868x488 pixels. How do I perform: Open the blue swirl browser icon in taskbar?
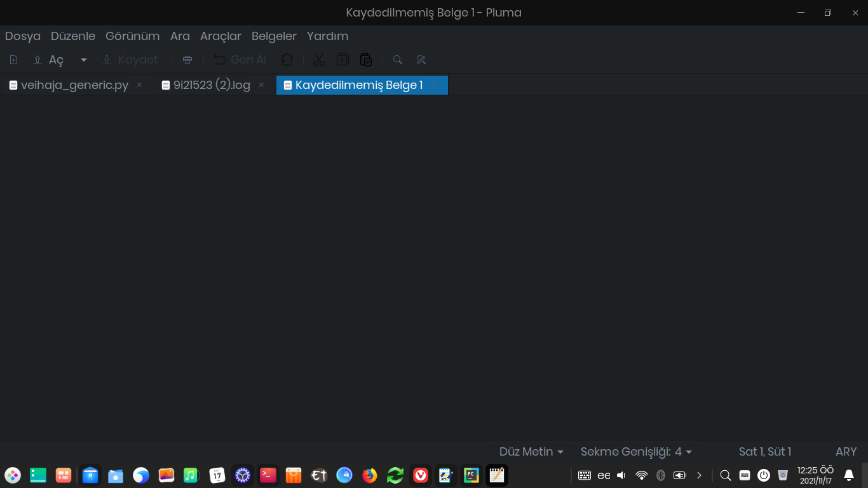141,475
